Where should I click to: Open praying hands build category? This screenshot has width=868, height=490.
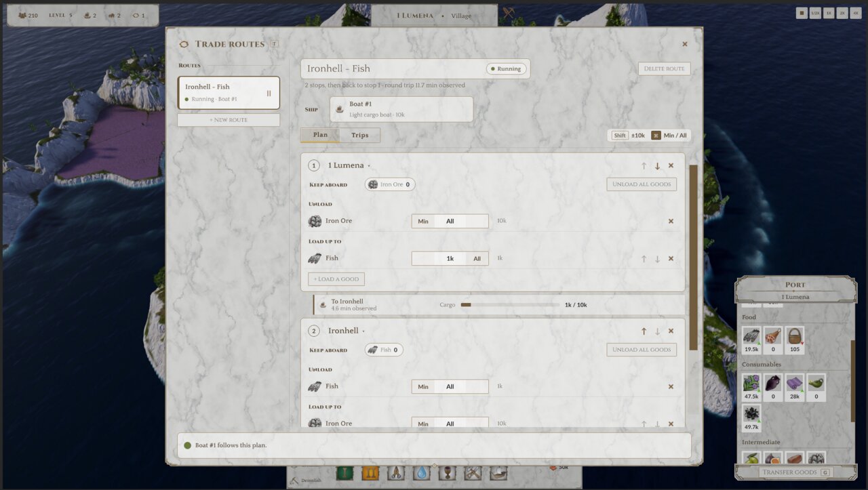tap(396, 473)
